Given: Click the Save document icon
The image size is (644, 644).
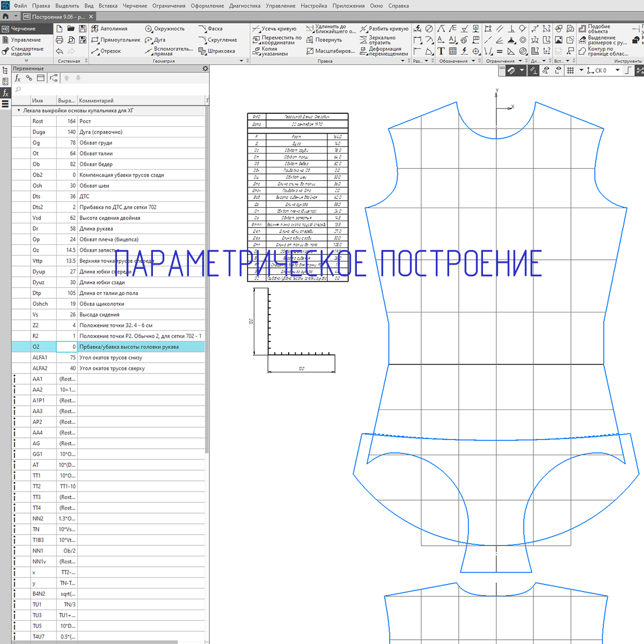Looking at the screenshot, I should pos(83,28).
